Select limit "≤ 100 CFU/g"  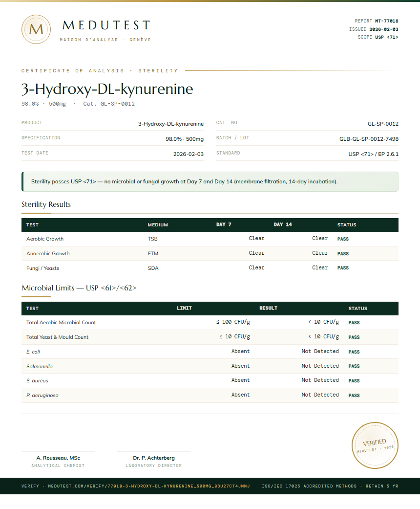233,322
